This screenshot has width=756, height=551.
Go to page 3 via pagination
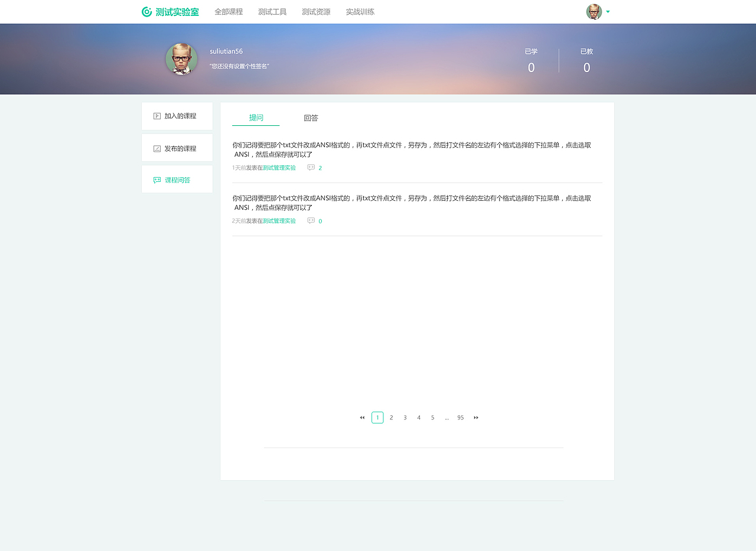pyautogui.click(x=405, y=417)
